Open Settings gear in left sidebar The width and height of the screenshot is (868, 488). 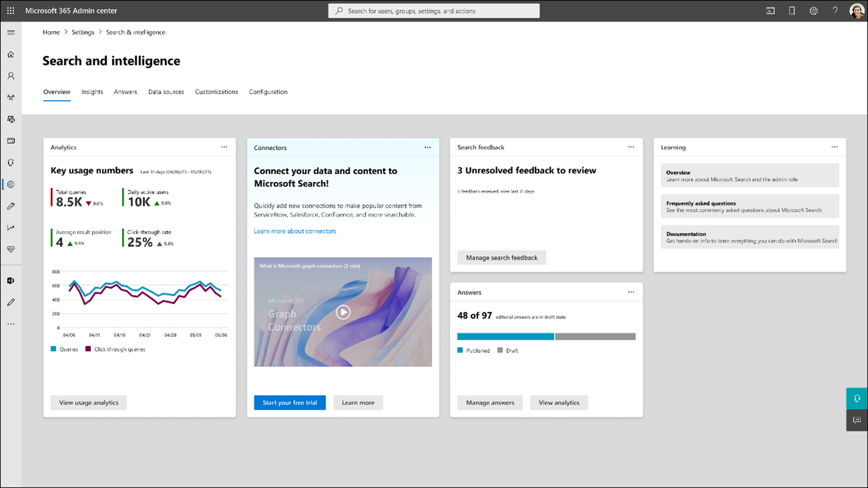[11, 184]
